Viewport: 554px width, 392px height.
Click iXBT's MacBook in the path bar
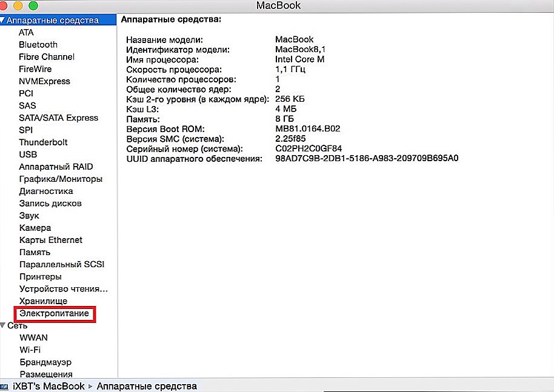[x=49, y=386]
